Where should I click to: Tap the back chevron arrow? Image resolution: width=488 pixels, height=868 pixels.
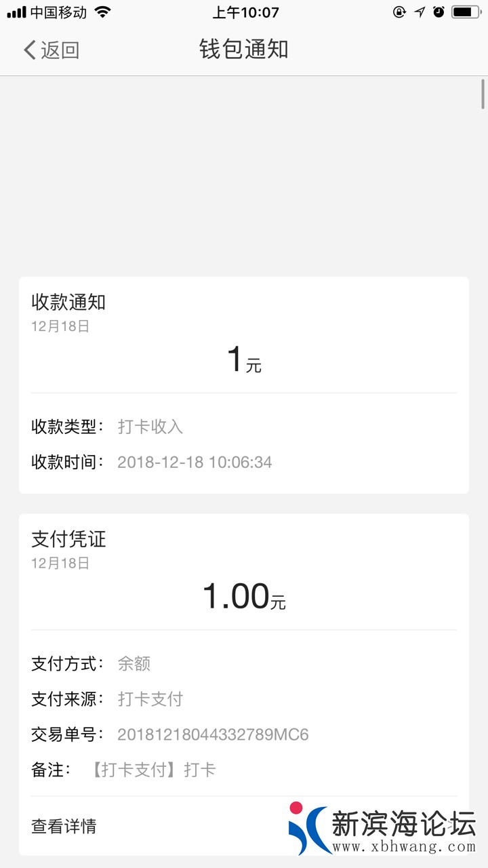tap(29, 50)
